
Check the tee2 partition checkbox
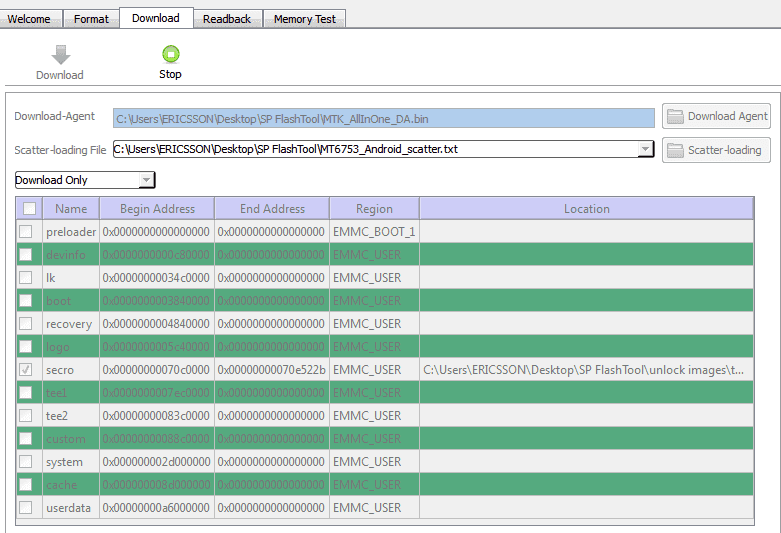[25, 415]
